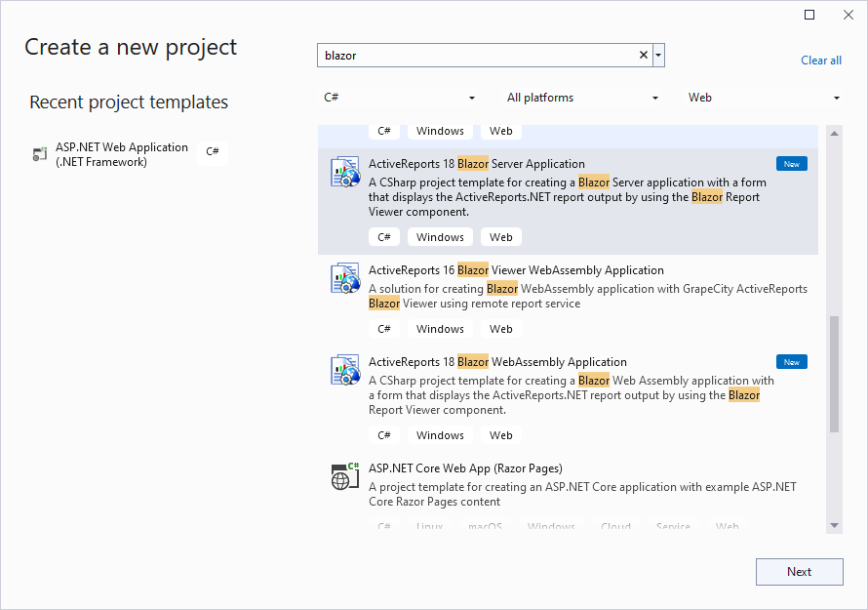Viewport: 868px width, 610px height.
Task: Click Web tag under ActiveReports 16 Viewer
Action: 501,329
